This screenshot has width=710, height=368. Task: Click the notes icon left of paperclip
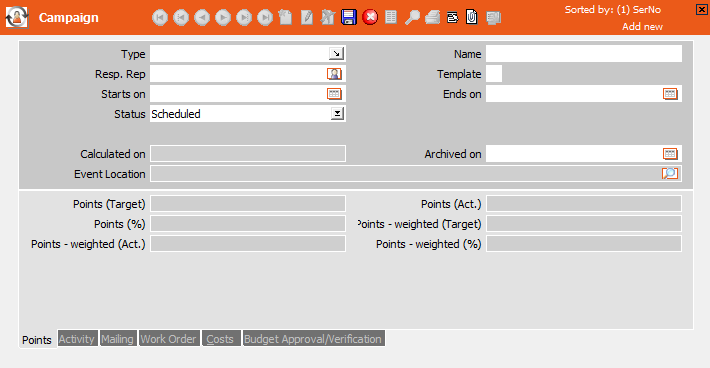pos(452,18)
